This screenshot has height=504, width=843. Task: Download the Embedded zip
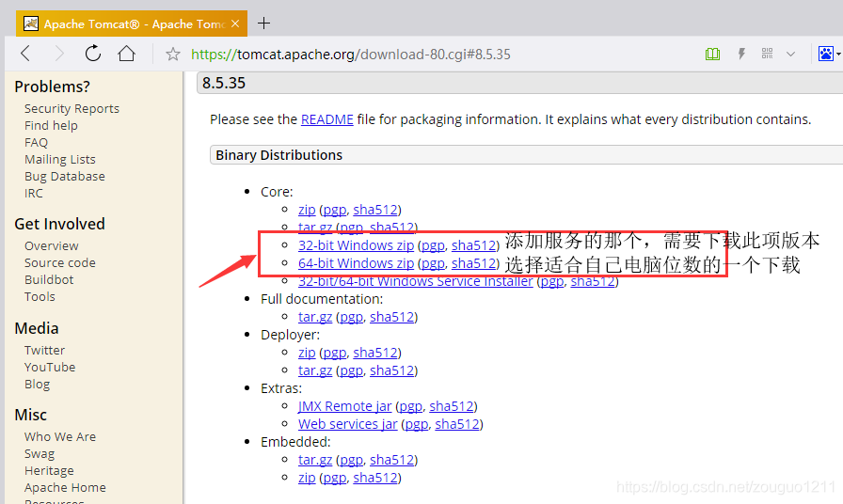pyautogui.click(x=307, y=478)
